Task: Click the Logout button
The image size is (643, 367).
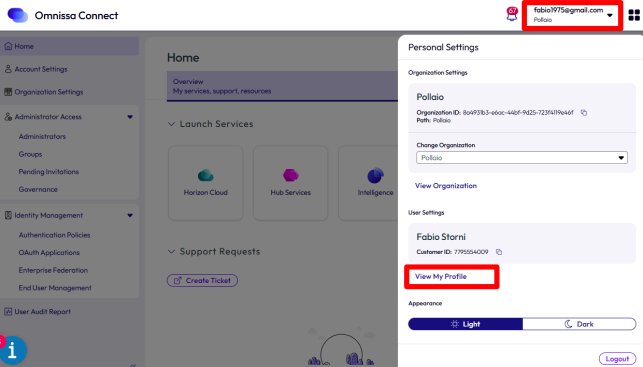Action: (x=617, y=359)
